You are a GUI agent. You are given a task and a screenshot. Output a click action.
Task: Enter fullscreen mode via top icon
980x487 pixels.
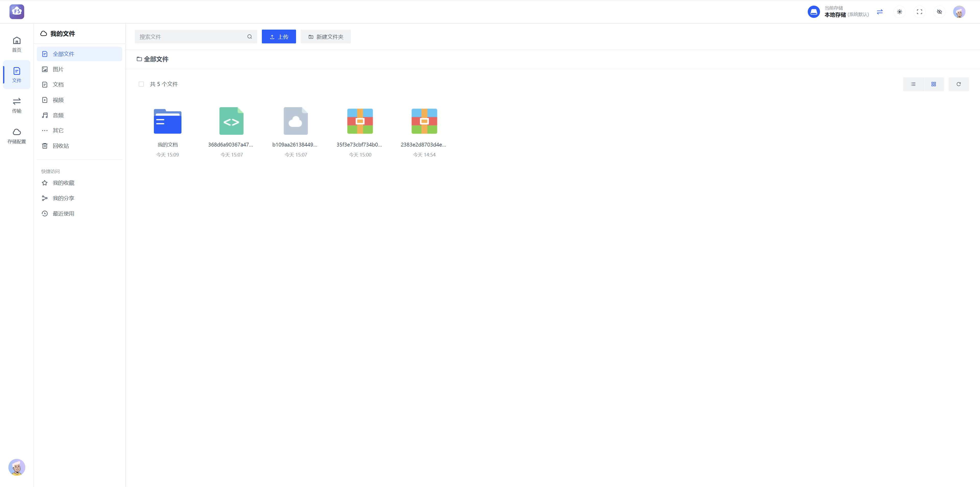click(919, 12)
